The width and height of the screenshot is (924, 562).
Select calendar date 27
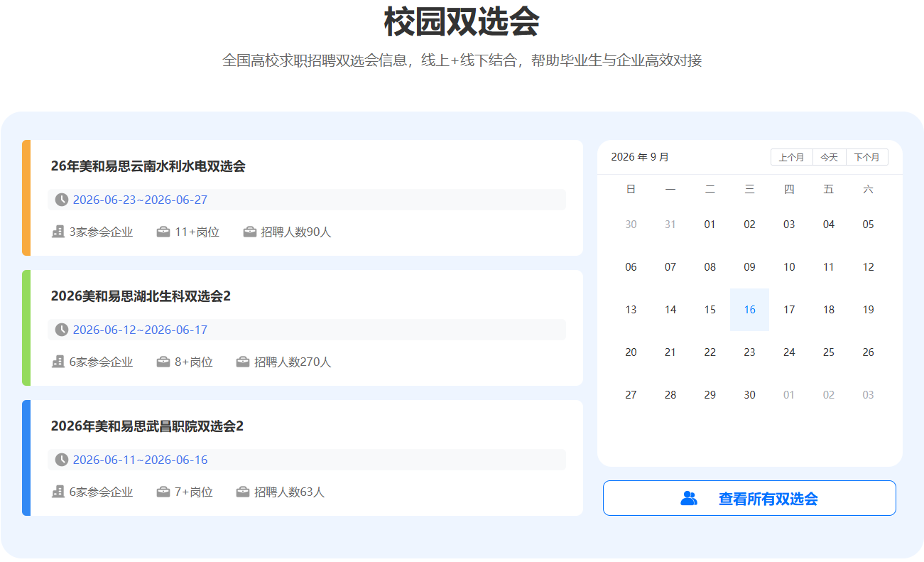(631, 395)
